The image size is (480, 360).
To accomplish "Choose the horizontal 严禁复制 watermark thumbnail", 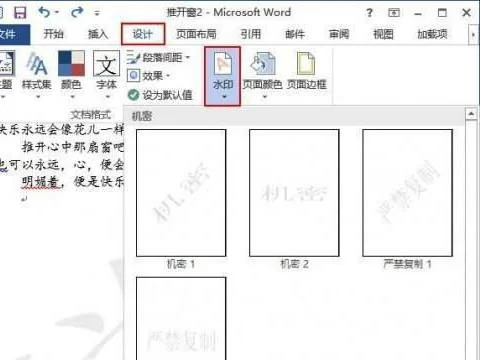I will 181,318.
